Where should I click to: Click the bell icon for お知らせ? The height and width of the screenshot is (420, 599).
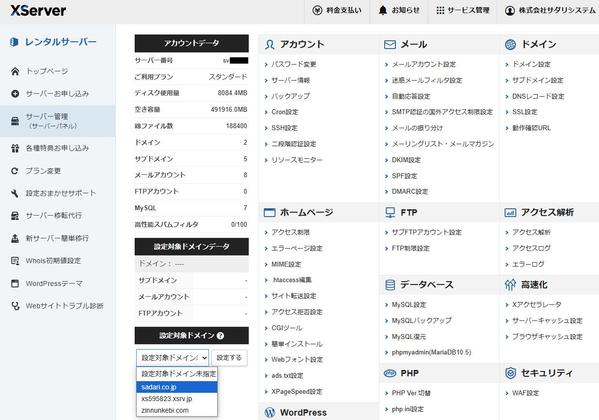383,10
